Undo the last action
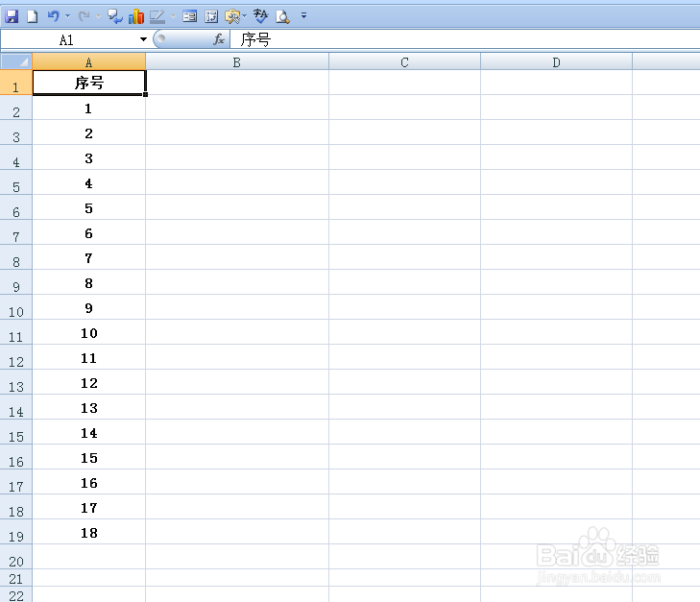Viewport: 700px width, 602px height. click(54, 16)
